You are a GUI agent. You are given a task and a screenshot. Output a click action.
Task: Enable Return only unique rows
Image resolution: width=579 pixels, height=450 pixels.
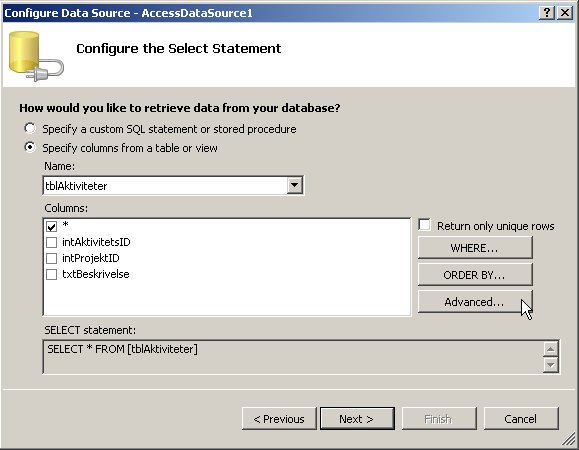[424, 225]
